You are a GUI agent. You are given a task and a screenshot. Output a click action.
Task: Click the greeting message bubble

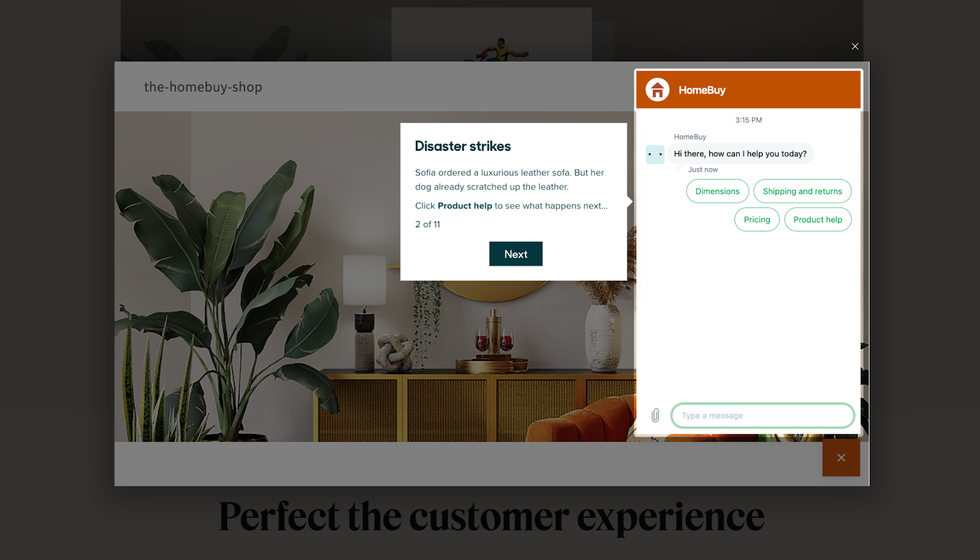point(740,154)
